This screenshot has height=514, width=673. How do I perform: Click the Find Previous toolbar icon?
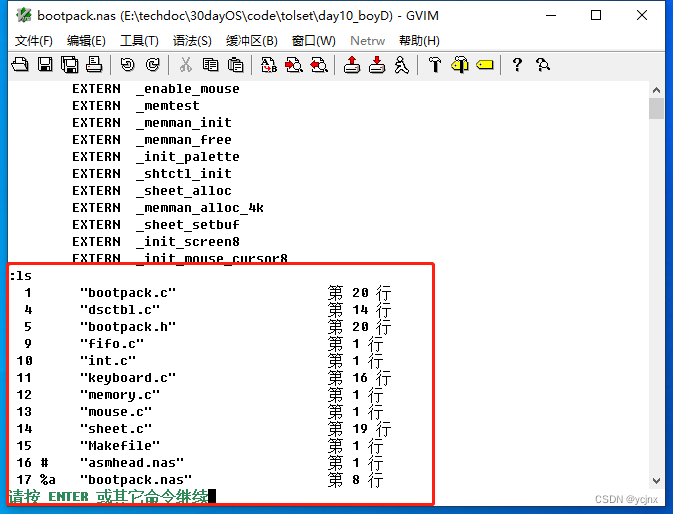click(x=319, y=65)
